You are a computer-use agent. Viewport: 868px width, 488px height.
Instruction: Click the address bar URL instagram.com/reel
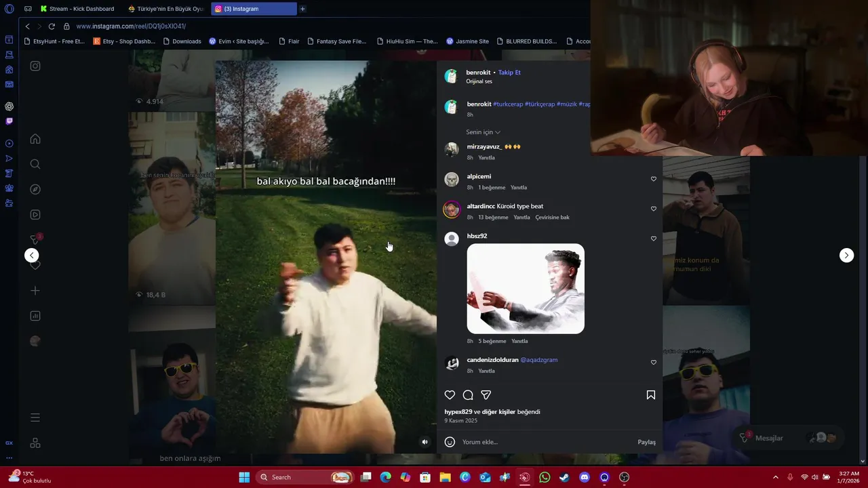131,26
